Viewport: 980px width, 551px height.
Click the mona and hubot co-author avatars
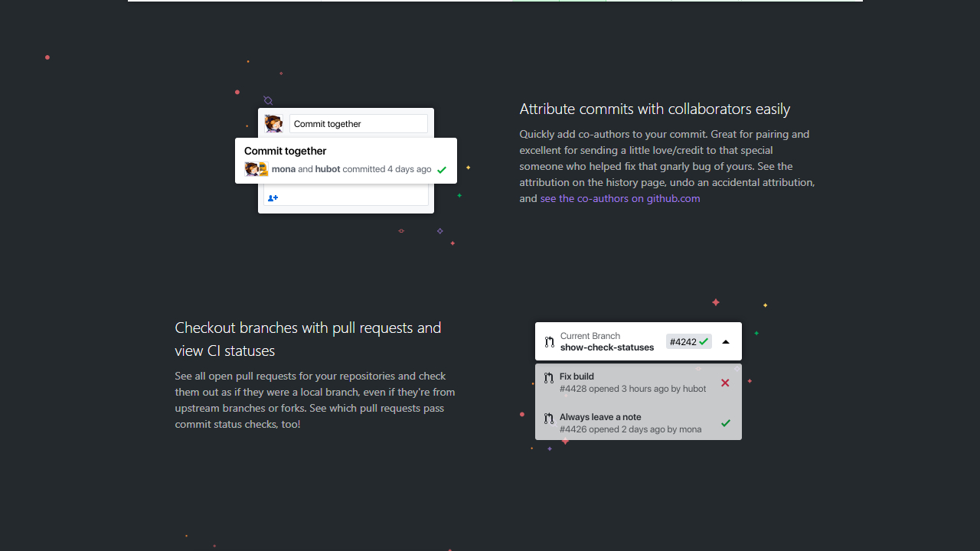(256, 168)
